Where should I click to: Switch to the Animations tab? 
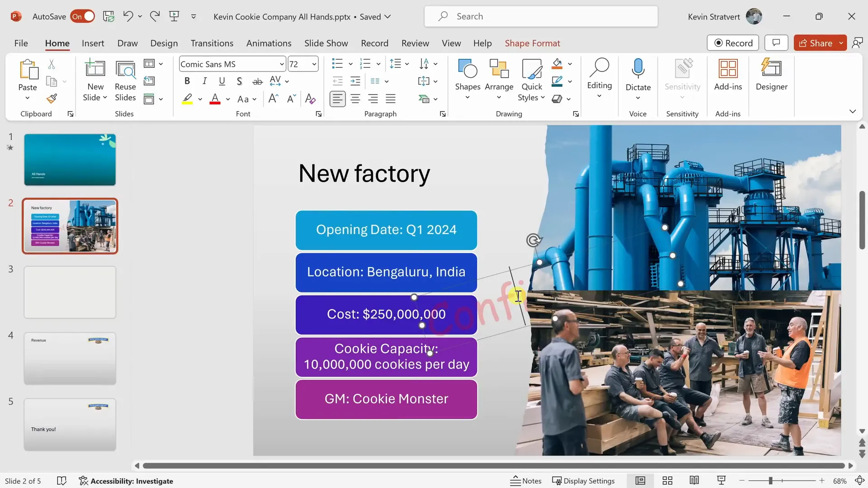coord(269,43)
